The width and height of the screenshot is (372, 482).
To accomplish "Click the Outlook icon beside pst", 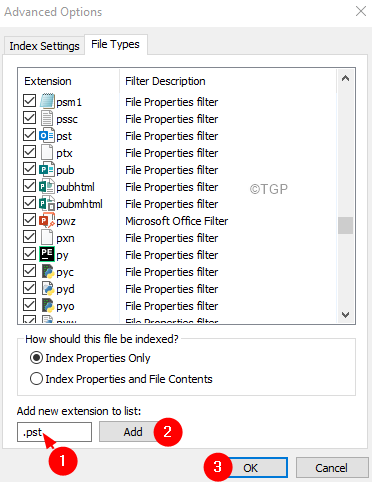I will click(47, 136).
